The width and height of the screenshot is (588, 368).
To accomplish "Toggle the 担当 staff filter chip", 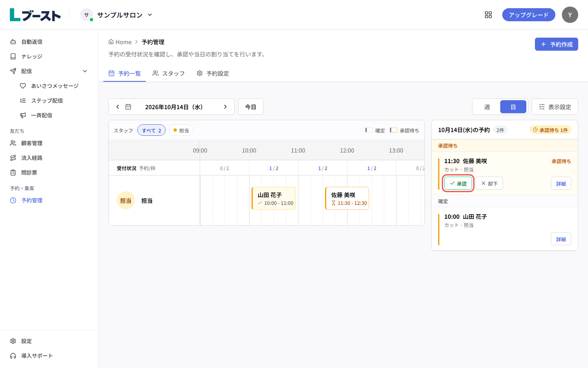I will 181,130.
